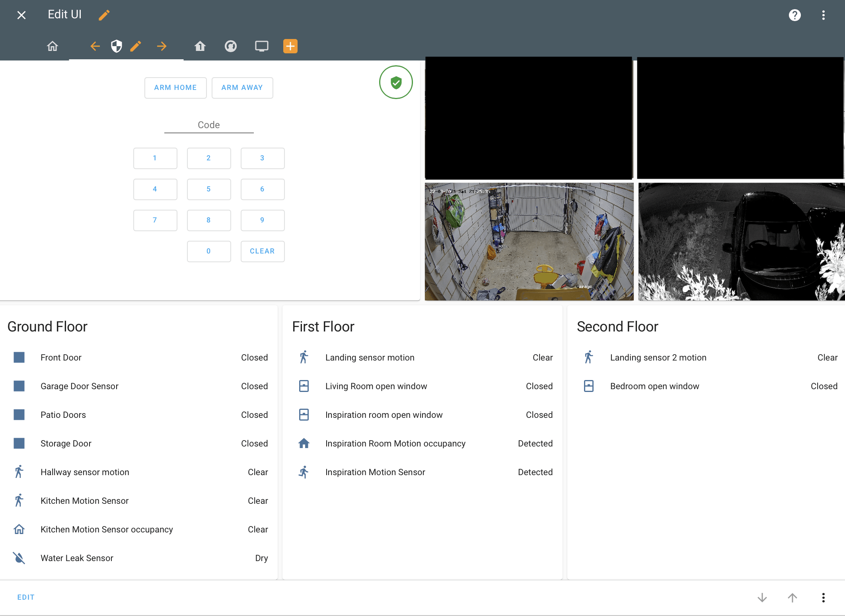
Task: Tap keypad digit 6
Action: 263,189
